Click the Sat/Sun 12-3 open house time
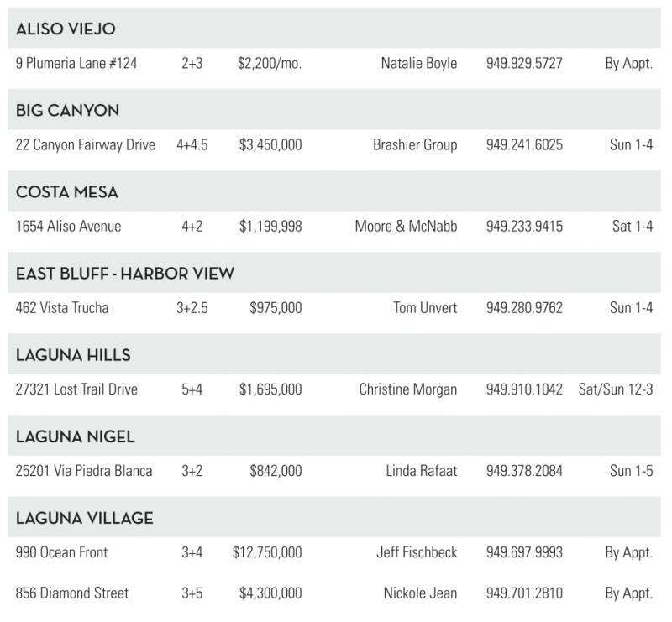Viewport: 672px width, 622px height. [x=616, y=389]
